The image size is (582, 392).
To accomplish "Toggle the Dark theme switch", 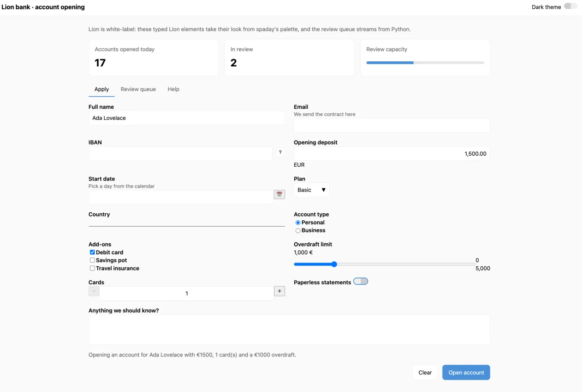I will pyautogui.click(x=570, y=6).
